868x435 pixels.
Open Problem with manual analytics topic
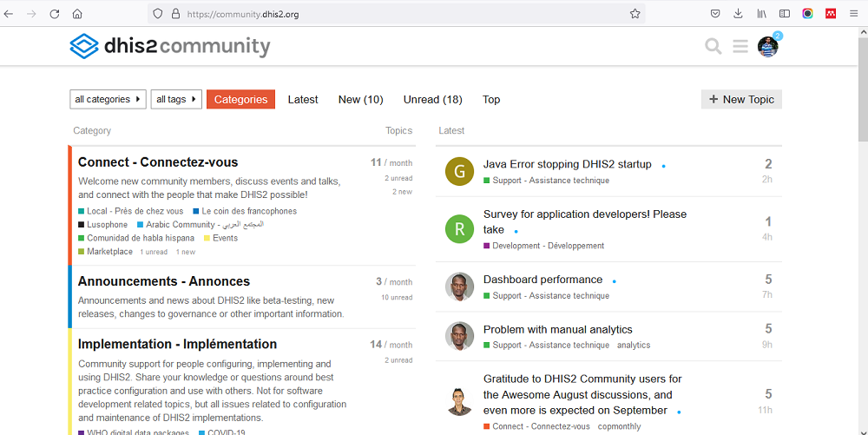pyautogui.click(x=557, y=329)
